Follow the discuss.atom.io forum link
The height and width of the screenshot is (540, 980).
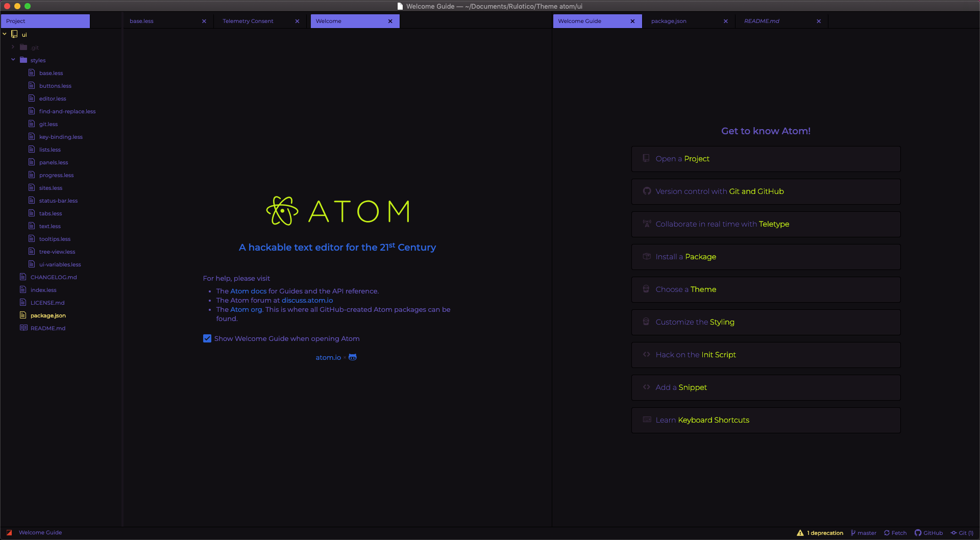coord(306,300)
